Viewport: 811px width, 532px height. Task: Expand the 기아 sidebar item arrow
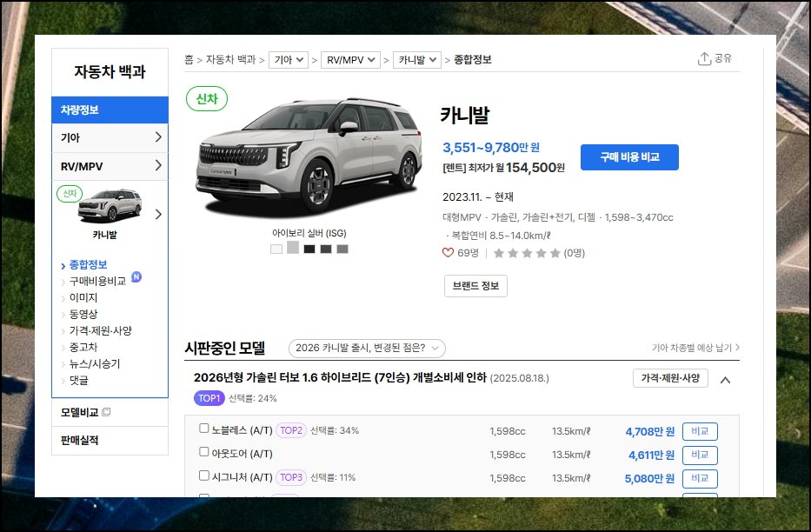tap(158, 137)
